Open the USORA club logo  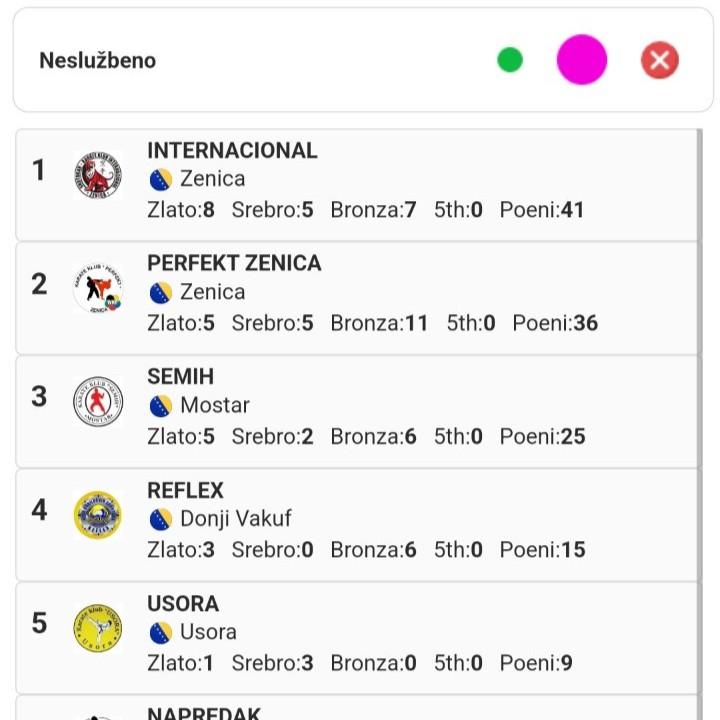[x=98, y=628]
